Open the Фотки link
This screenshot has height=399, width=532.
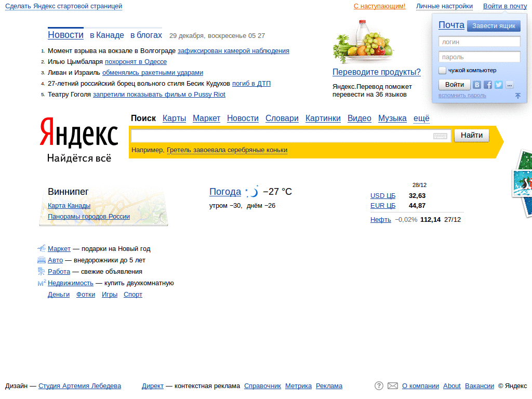coord(86,294)
